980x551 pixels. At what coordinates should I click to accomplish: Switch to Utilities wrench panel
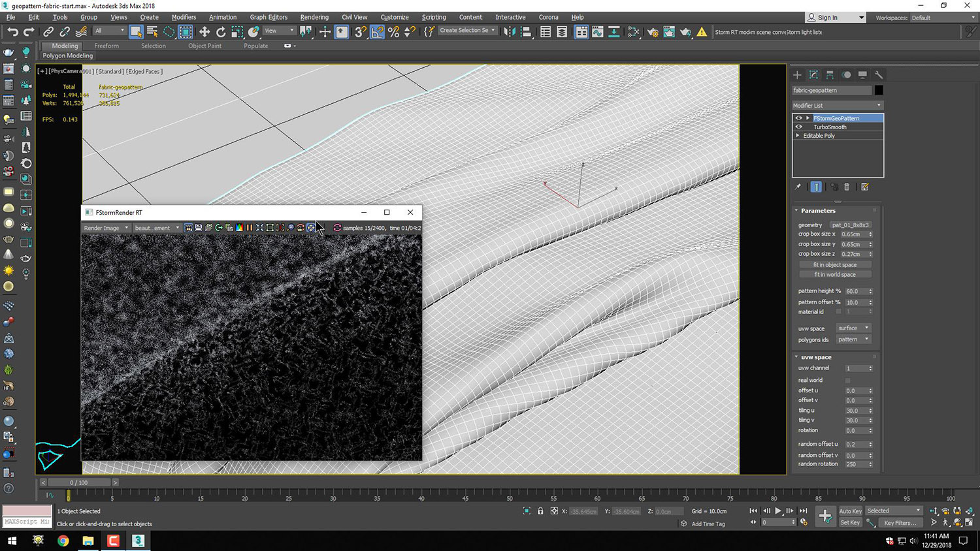[879, 75]
